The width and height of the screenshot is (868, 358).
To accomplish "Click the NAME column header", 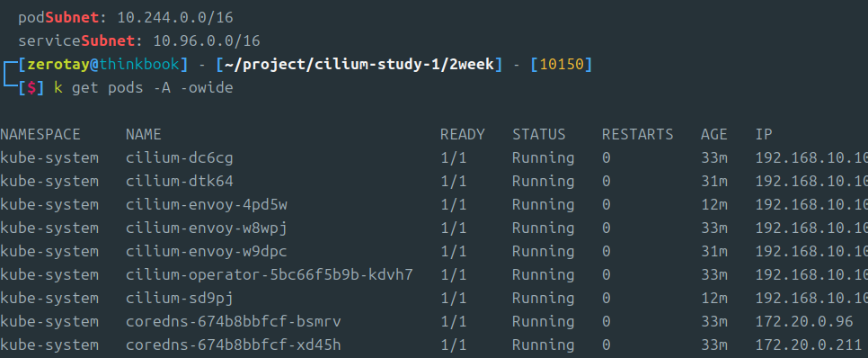I will point(144,134).
